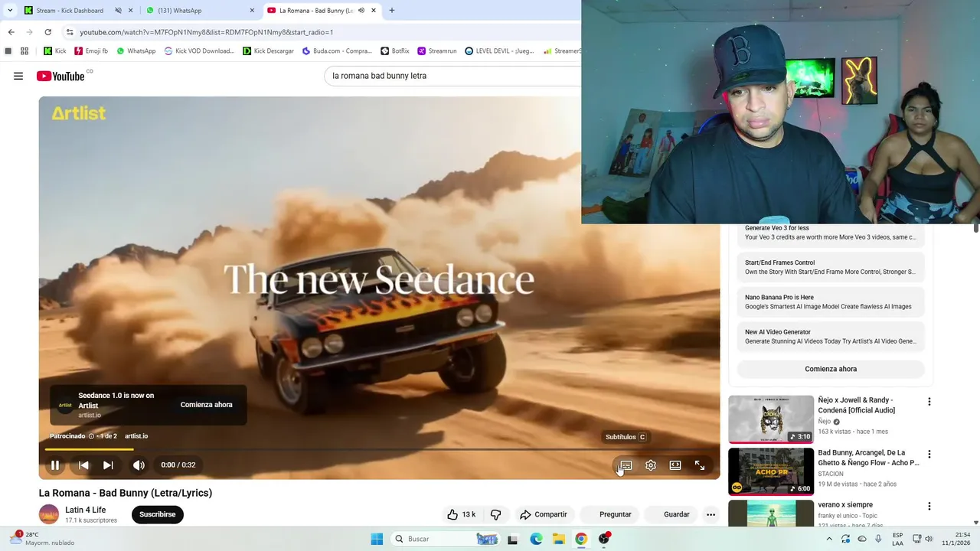Open the Kick bookmark

click(x=55, y=51)
